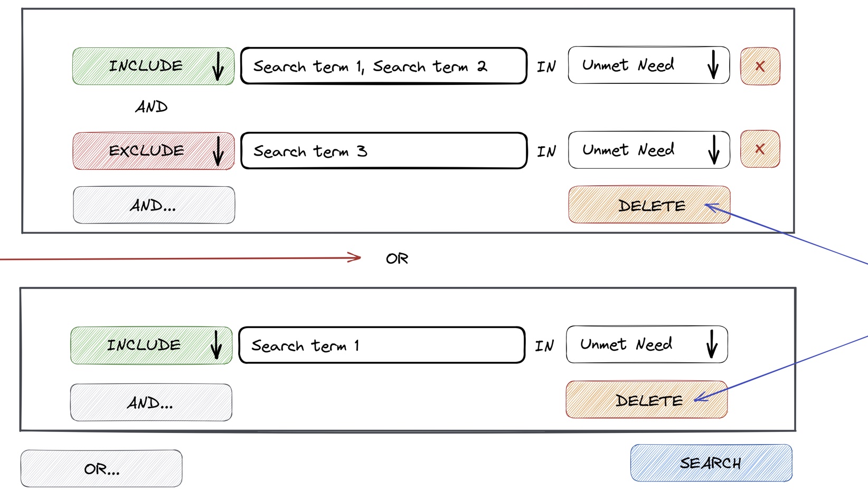868x490 pixels.
Task: Click the AND label between include and exclude
Action: pos(152,107)
